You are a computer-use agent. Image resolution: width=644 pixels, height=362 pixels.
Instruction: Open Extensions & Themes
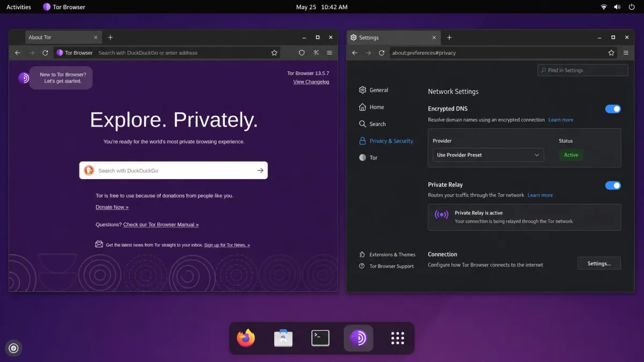click(387, 255)
